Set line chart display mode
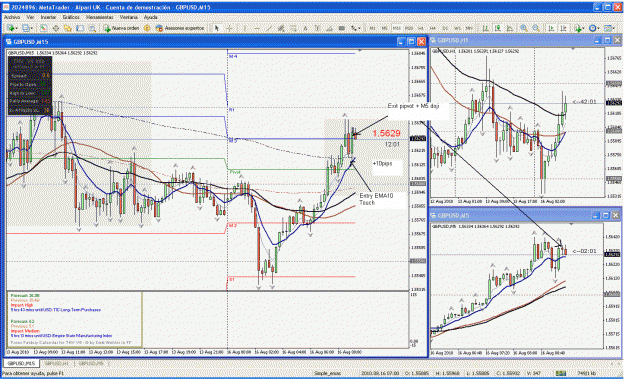 tap(510, 28)
